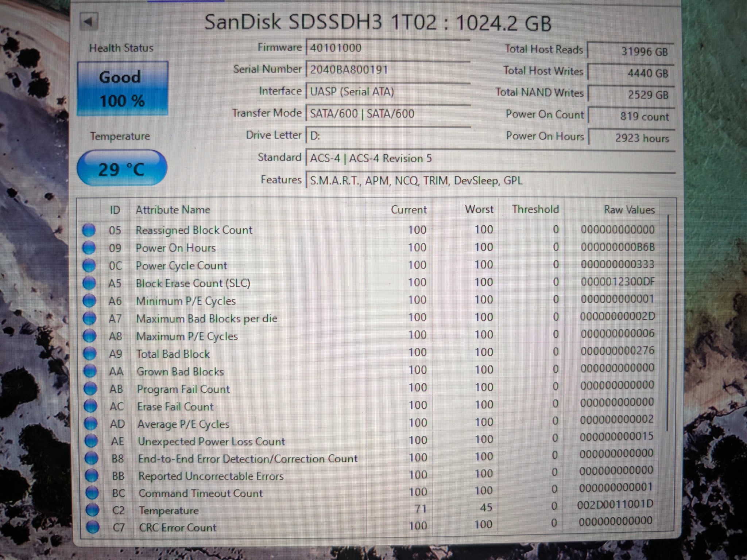Click status dot for Minimum P/E Cycles
Image resolution: width=747 pixels, height=560 pixels.
[89, 301]
